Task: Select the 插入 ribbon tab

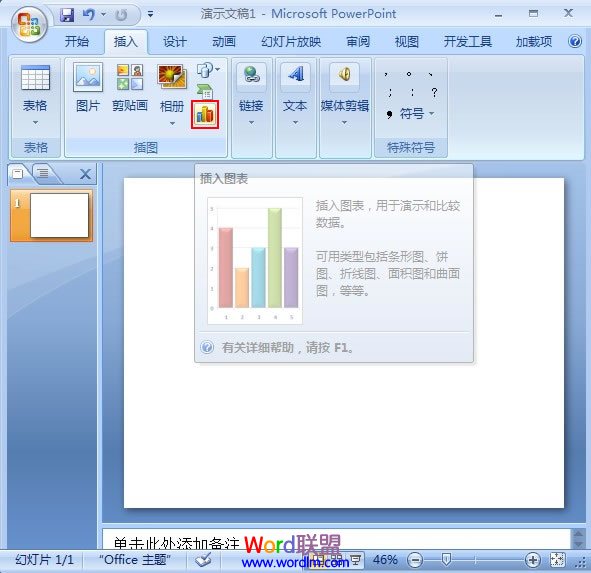Action: [x=126, y=41]
